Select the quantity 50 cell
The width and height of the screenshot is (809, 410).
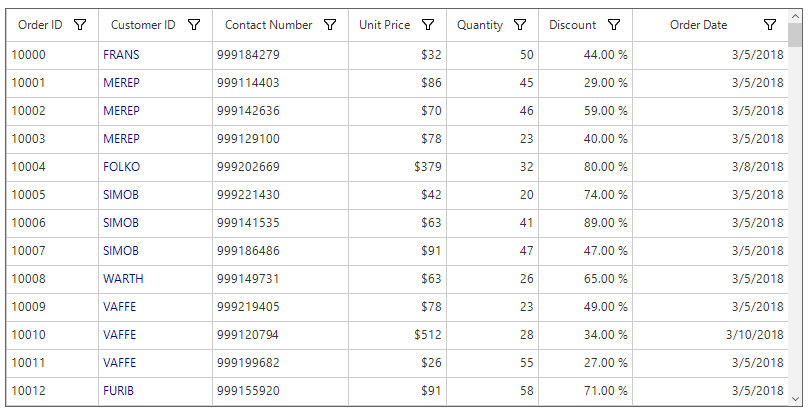pyautogui.click(x=492, y=55)
